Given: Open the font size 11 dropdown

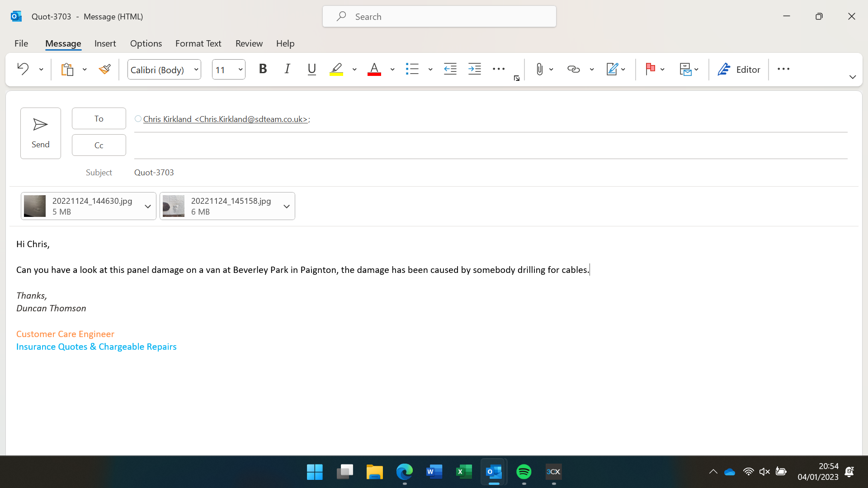Looking at the screenshot, I should tap(240, 70).
